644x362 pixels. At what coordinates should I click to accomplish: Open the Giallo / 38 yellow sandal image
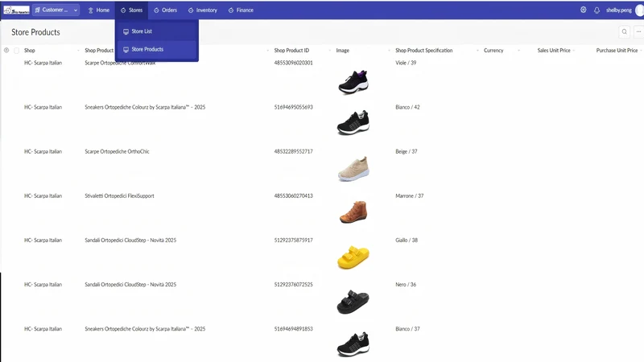pyautogui.click(x=353, y=257)
